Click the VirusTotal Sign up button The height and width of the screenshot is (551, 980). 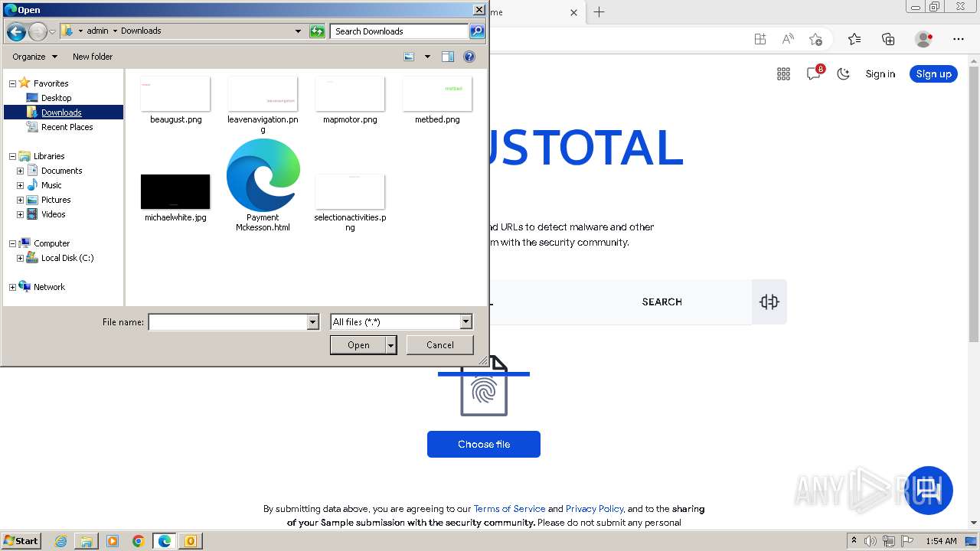tap(934, 73)
